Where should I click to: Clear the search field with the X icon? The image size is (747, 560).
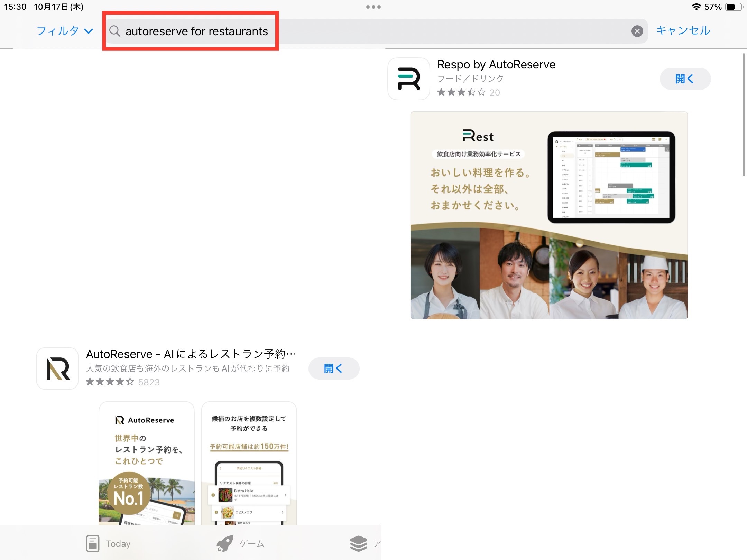(x=637, y=31)
